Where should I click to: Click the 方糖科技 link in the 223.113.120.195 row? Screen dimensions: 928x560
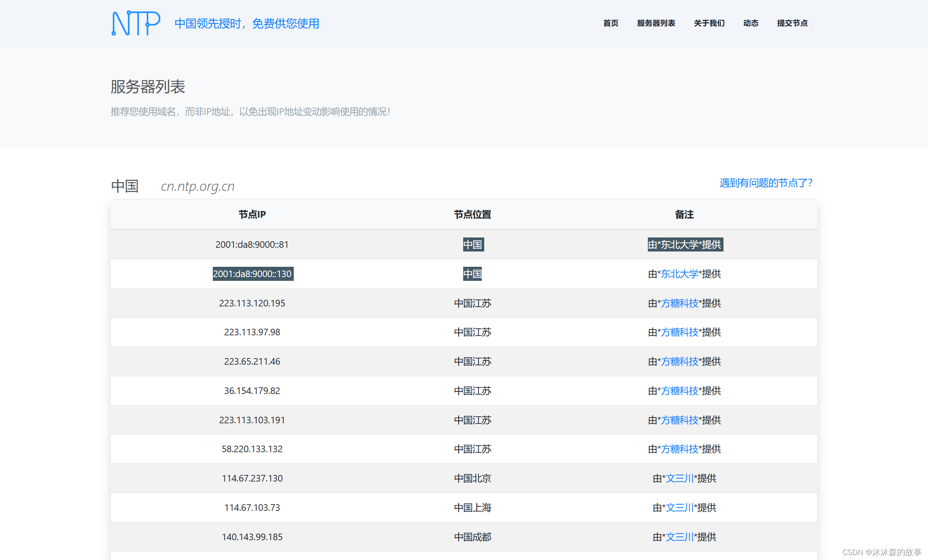679,303
